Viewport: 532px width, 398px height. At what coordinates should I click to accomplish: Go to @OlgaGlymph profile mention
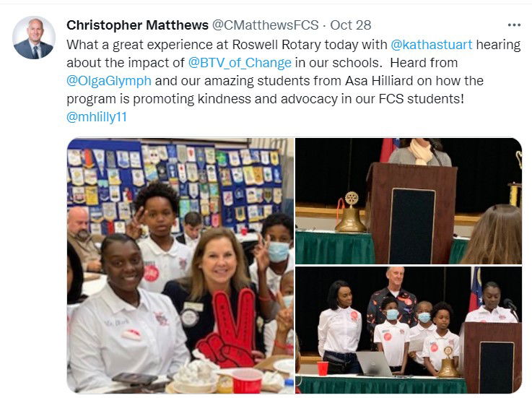[x=109, y=81]
